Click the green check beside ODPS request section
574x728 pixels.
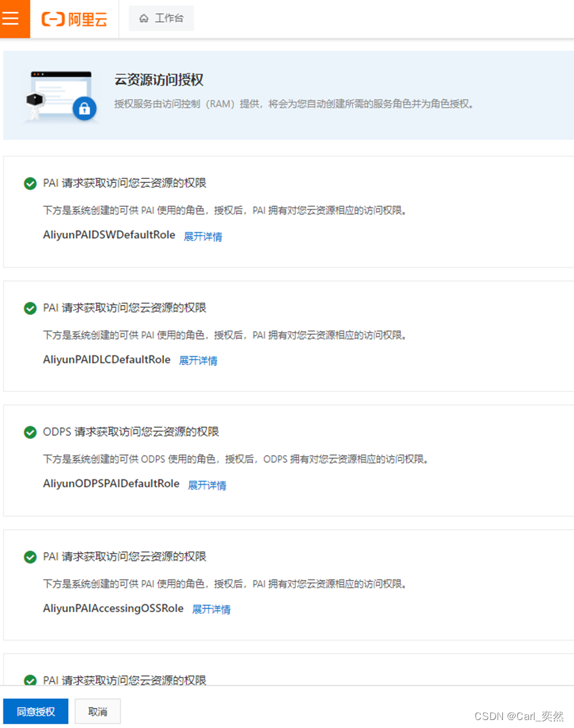click(x=31, y=432)
